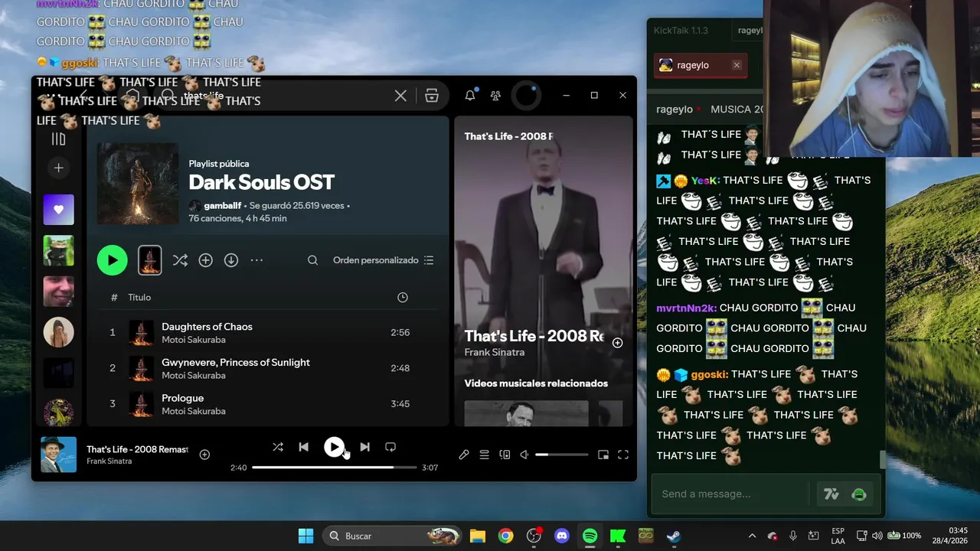Open the Orden personalizado sort dropdown
The width and height of the screenshot is (980, 551).
click(x=384, y=260)
